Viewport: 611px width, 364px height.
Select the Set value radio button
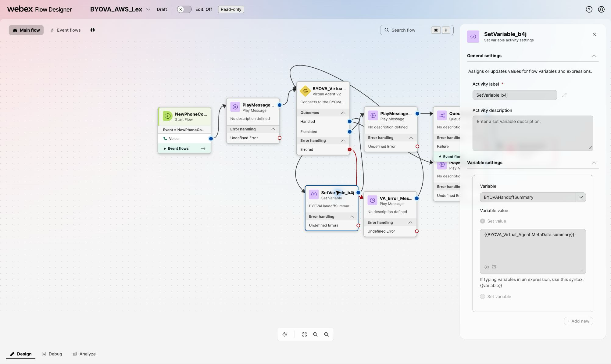482,221
